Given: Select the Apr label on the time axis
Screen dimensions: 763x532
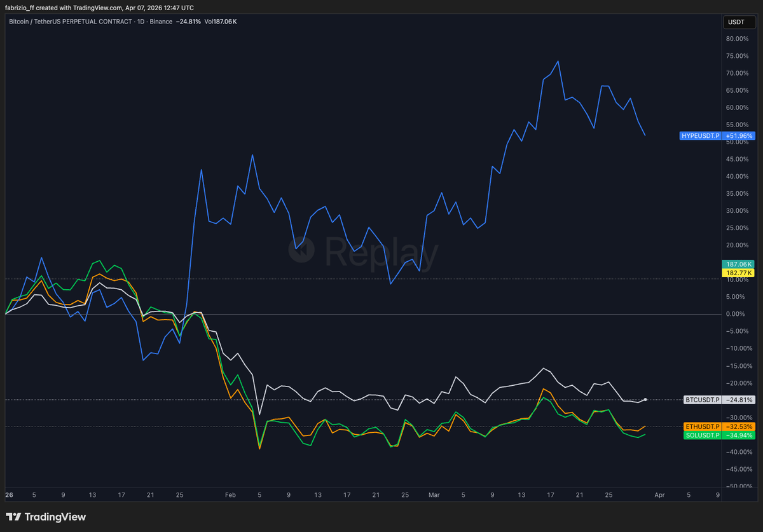Looking at the screenshot, I should coord(659,494).
